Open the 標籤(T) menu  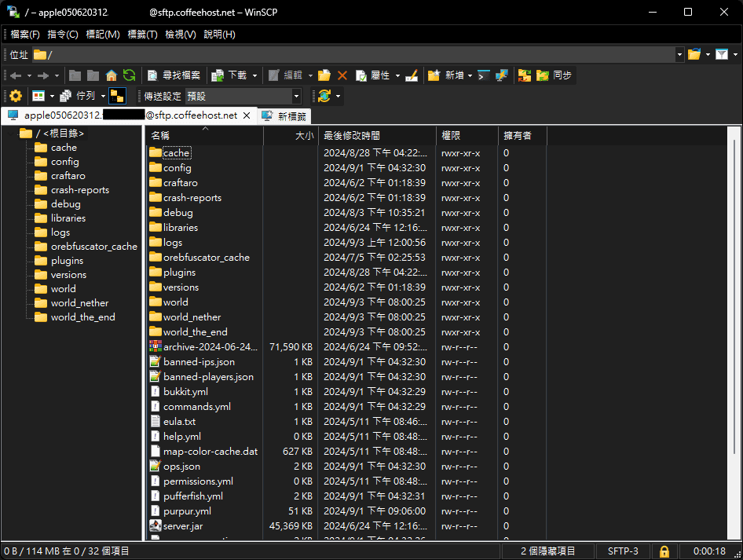143,34
